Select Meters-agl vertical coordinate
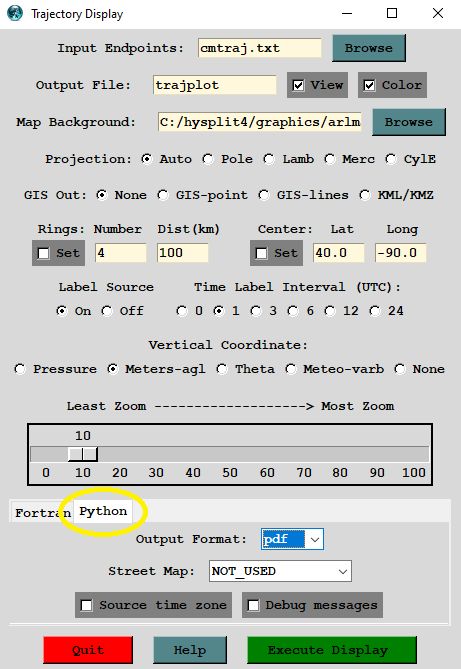461x669 pixels. click(112, 369)
